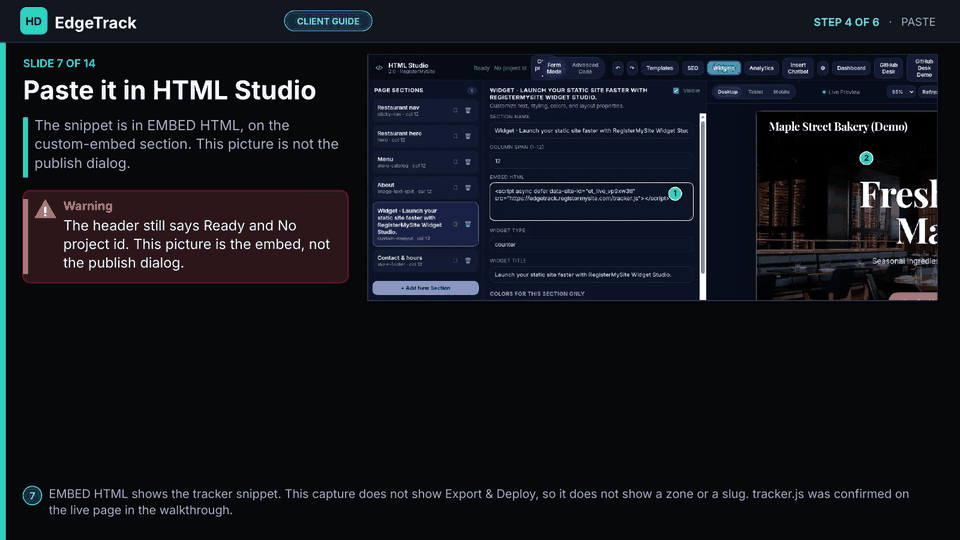The width and height of the screenshot is (960, 540).
Task: Click the highlighted Widgets button
Action: point(724,68)
